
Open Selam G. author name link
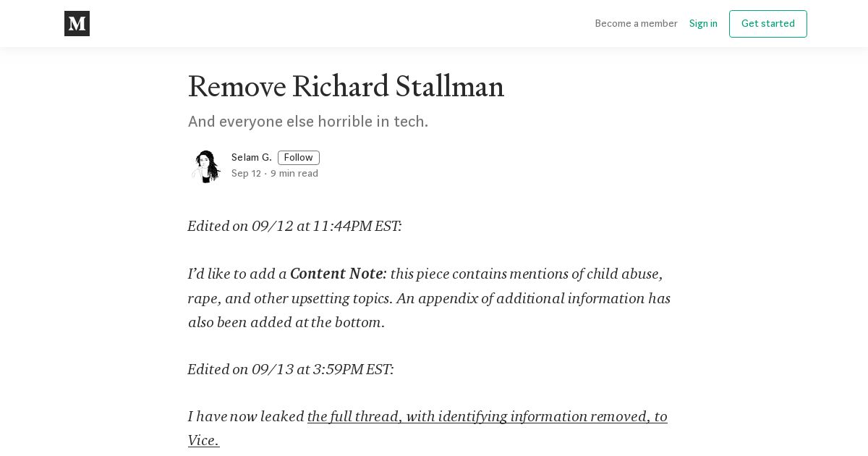252,158
